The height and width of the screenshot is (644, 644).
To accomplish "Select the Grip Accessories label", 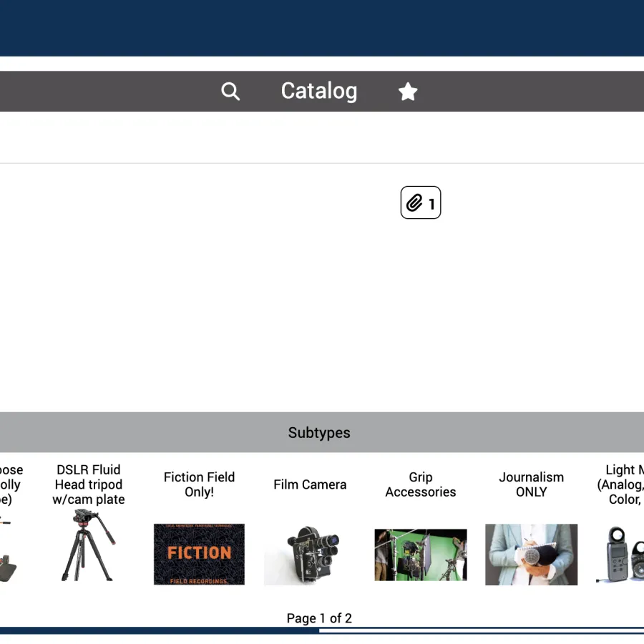I will [421, 484].
